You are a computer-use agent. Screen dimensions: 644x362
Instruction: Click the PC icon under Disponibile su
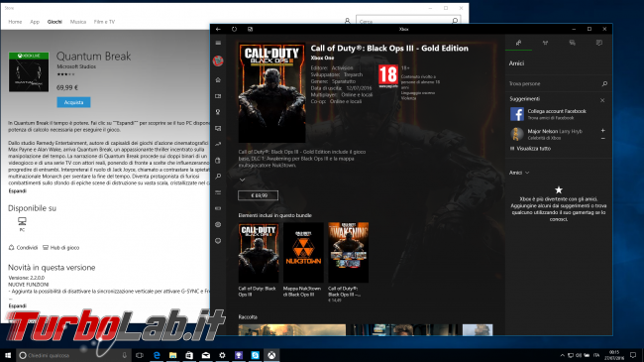(x=22, y=223)
